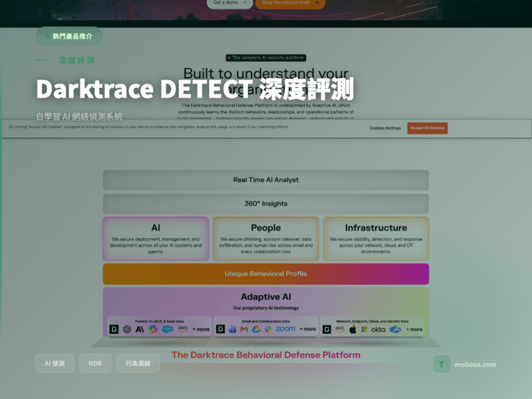Click 'The Darktrace Behavioral Defense Platform' caption
532x399 pixels.
[266, 355]
